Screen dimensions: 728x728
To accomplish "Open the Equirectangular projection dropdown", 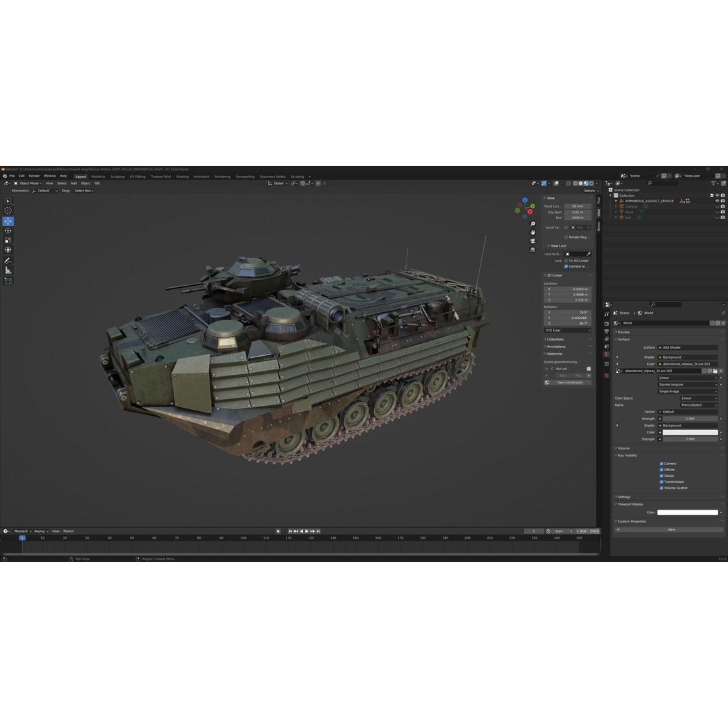I will click(x=688, y=384).
